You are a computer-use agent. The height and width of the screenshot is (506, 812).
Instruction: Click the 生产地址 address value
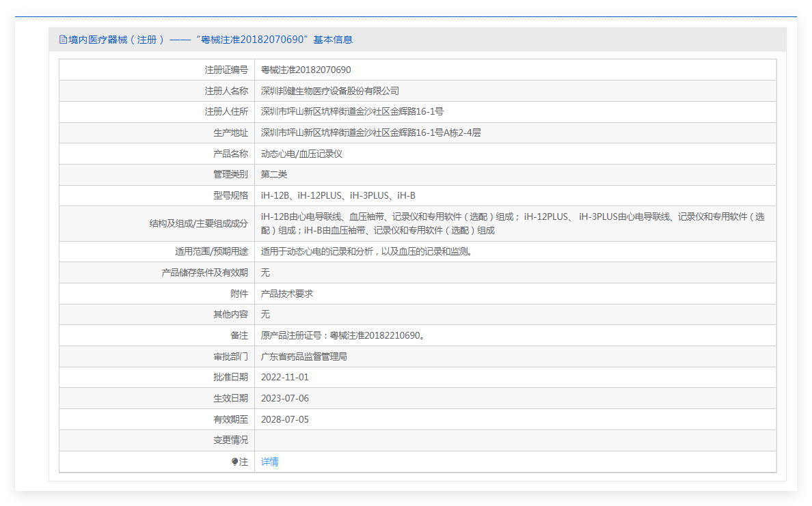pyautogui.click(x=370, y=133)
